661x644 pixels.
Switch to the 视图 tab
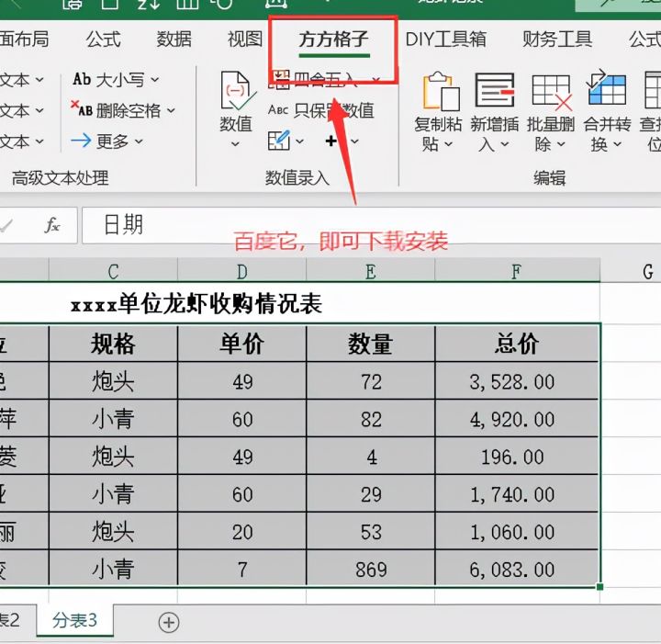tap(245, 40)
